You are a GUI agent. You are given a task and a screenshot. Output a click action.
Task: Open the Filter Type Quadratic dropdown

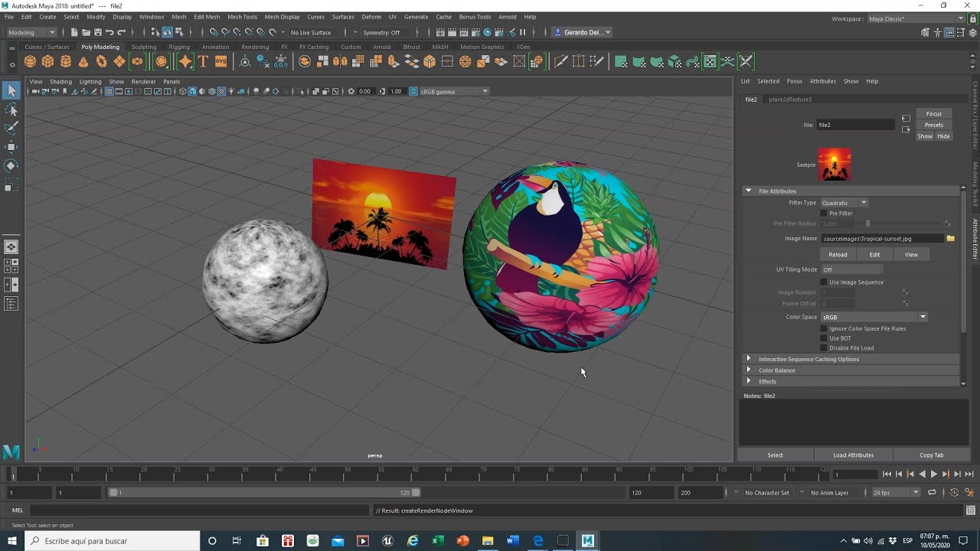point(844,203)
